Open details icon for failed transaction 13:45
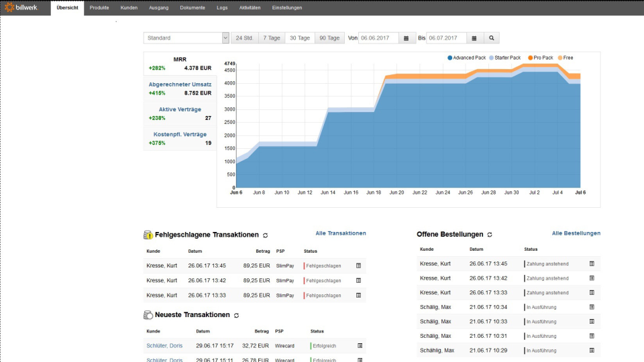This screenshot has height=362, width=644. click(358, 266)
